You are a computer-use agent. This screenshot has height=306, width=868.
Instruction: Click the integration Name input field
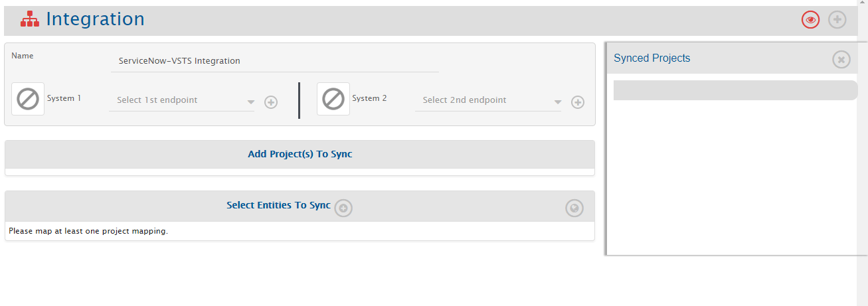275,60
